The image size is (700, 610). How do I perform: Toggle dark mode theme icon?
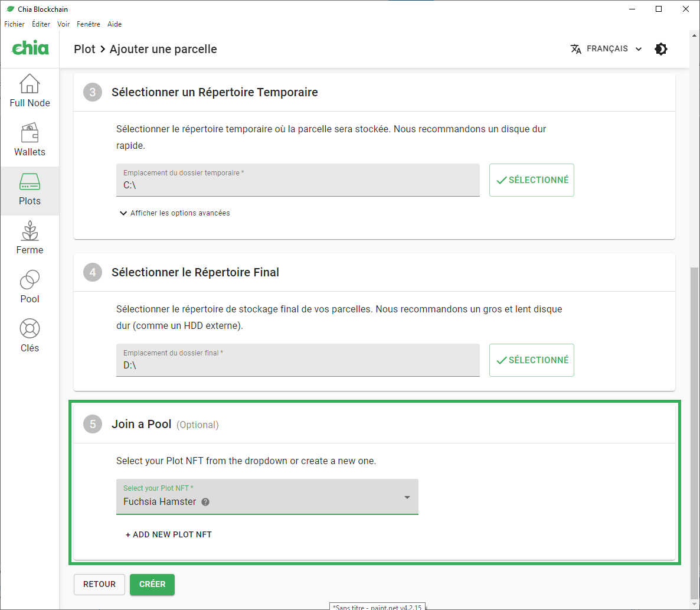pyautogui.click(x=661, y=49)
